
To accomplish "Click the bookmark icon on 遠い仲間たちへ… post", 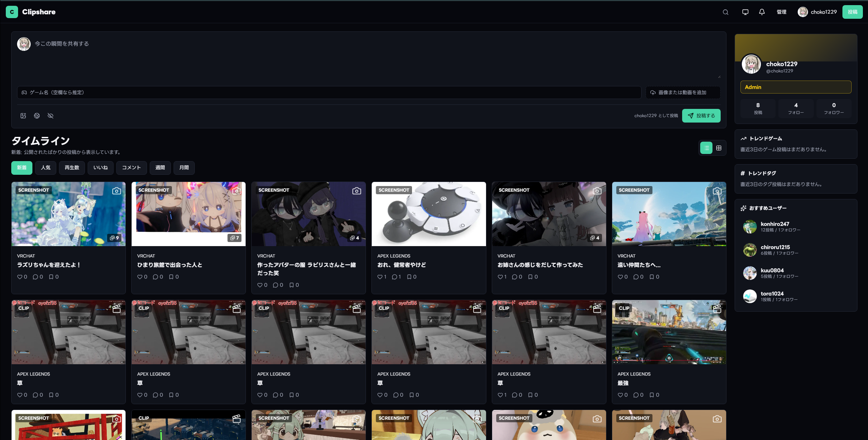I will (652, 277).
